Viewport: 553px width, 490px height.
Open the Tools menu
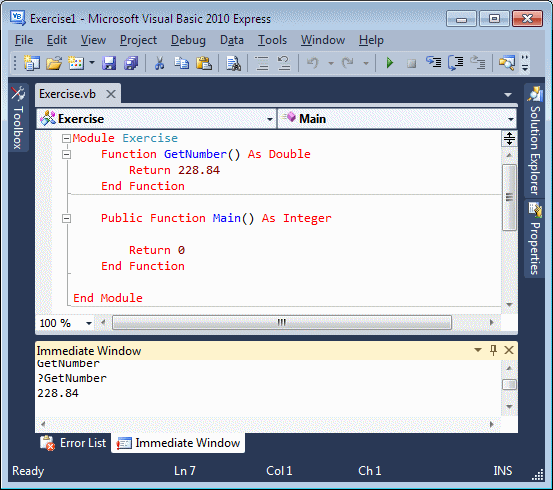pyautogui.click(x=272, y=40)
